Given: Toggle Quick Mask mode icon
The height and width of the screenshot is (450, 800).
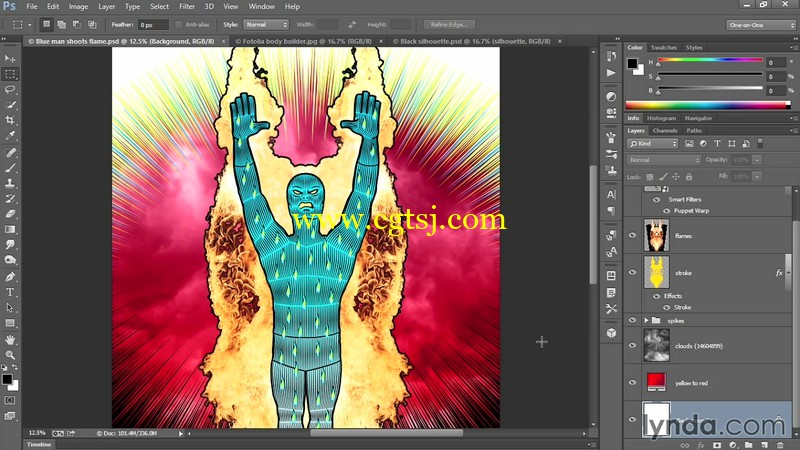Looking at the screenshot, I should [x=10, y=401].
